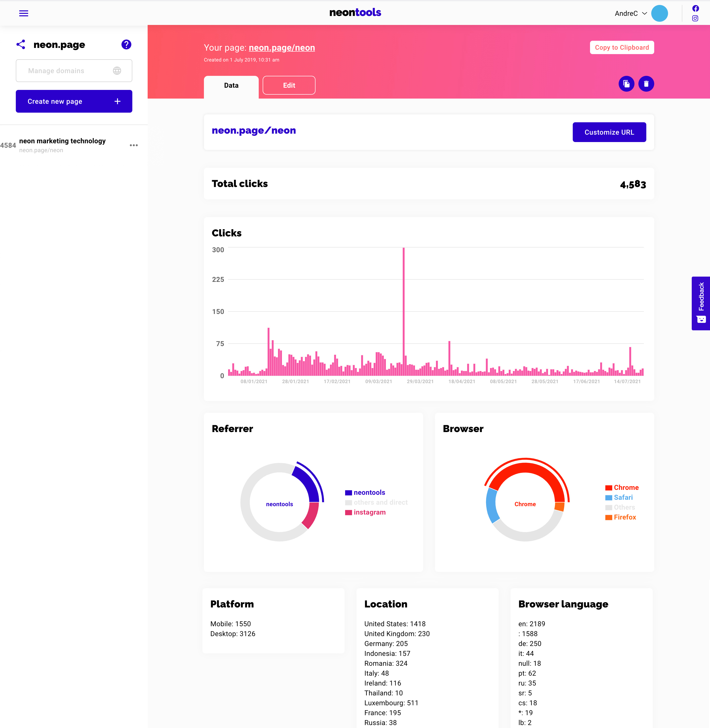
Task: Duplicate the page using the copy icon
Action: coord(627,83)
